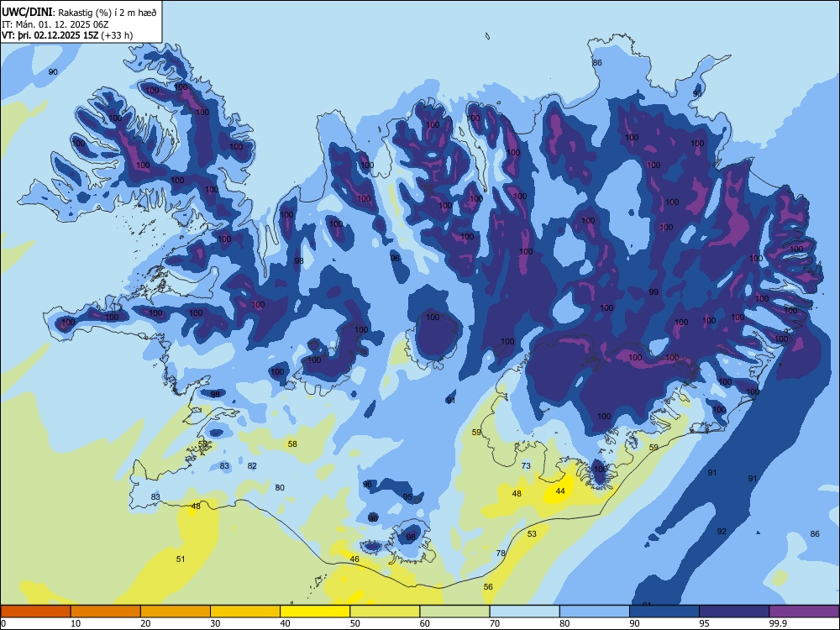Screen dimensions: 840x630
Task: Select the 99 humidity value in east Iceland
Action: (x=654, y=292)
